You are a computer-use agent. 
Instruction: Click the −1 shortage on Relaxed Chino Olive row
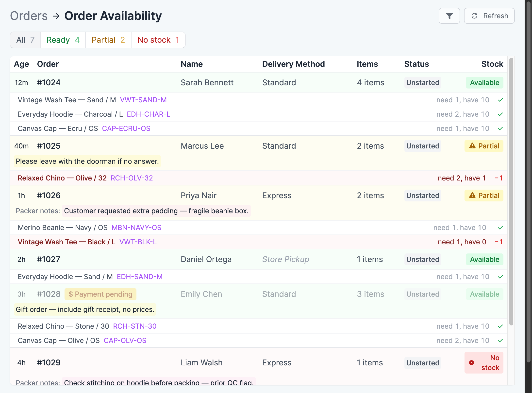[499, 178]
